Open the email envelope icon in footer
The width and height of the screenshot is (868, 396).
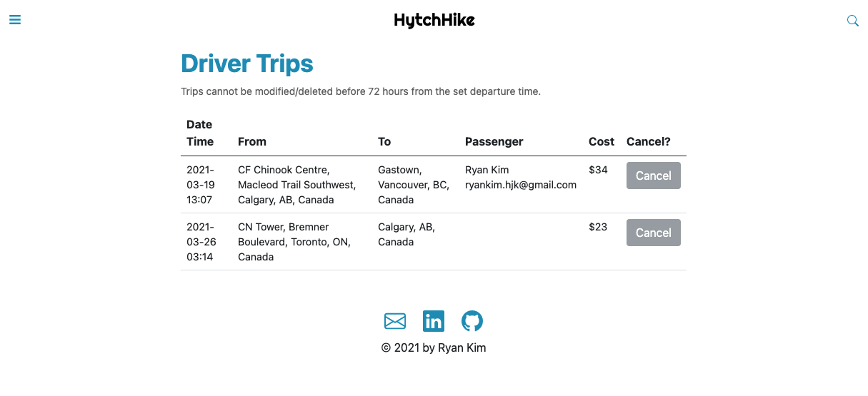[395, 321]
